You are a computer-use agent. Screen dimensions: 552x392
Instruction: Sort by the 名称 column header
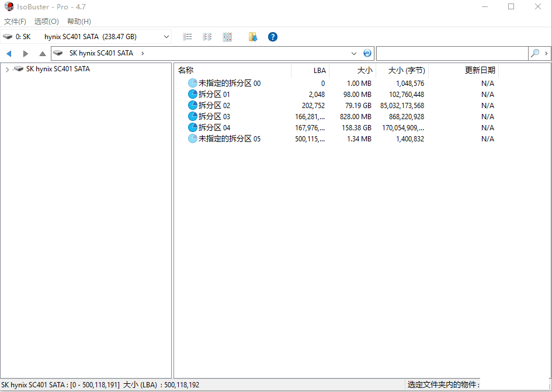(232, 71)
